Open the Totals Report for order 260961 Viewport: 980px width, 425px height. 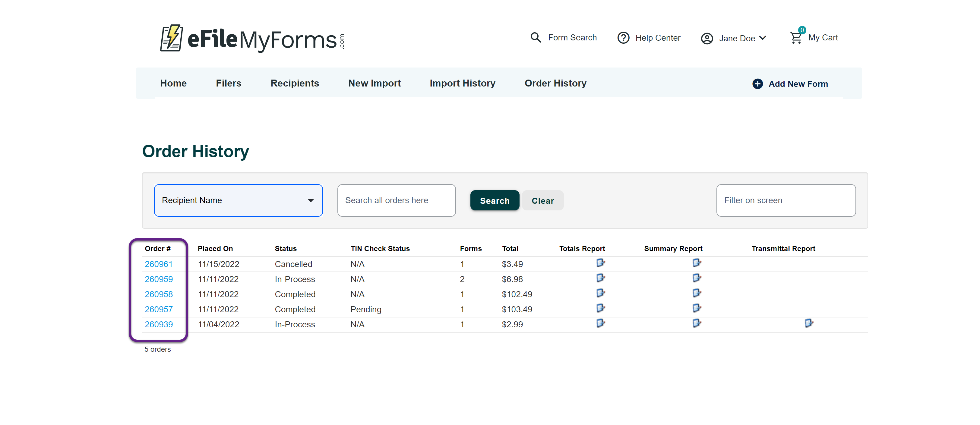point(600,263)
